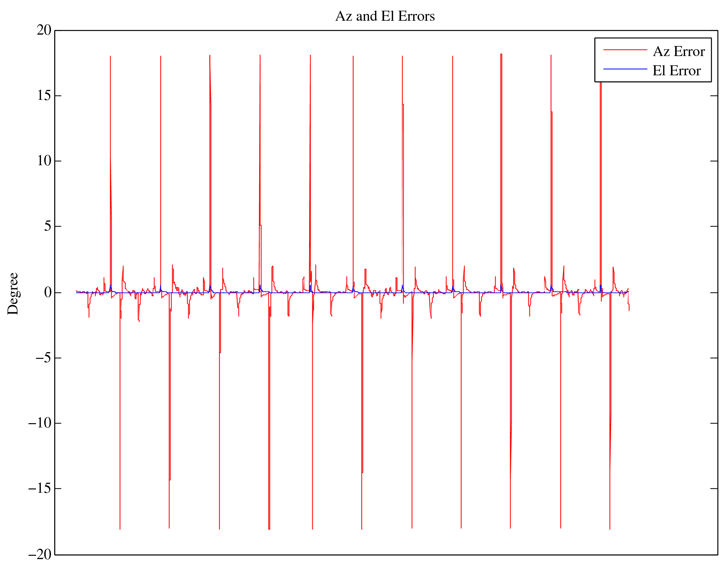
Task: Click the y-axis tick label −10
Action: (40, 423)
